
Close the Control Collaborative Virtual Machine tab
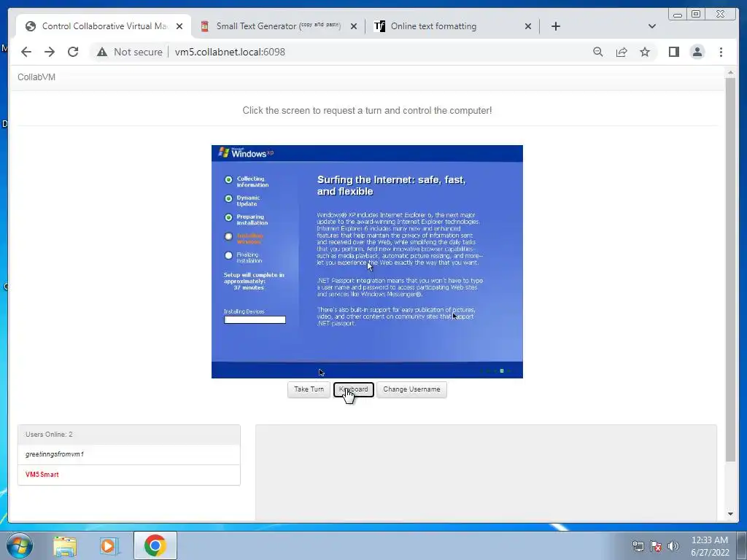pos(179,27)
